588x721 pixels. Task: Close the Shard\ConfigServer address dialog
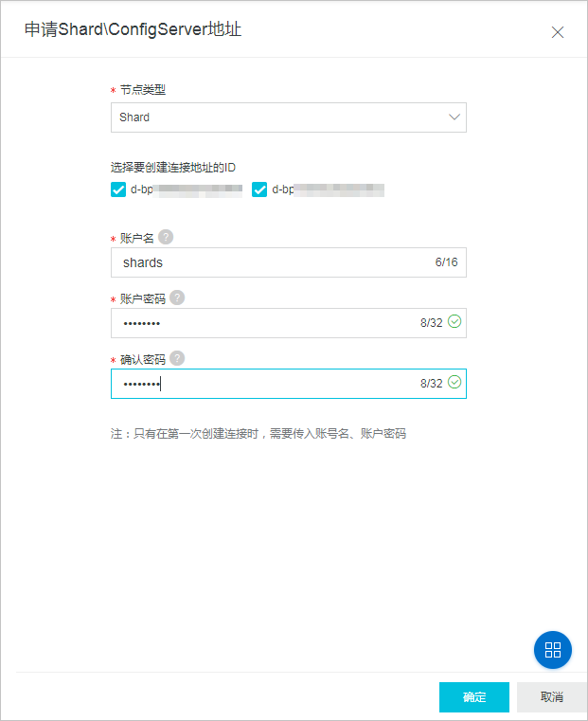pyautogui.click(x=557, y=32)
